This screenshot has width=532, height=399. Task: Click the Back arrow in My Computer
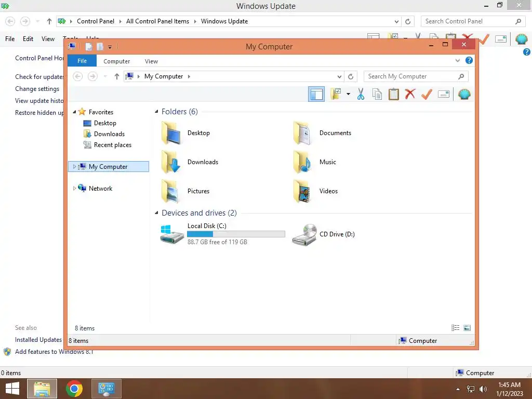click(78, 76)
